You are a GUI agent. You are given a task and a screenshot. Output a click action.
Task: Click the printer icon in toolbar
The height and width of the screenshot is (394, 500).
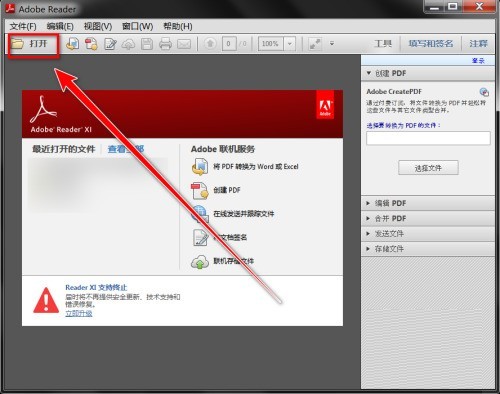pos(165,44)
